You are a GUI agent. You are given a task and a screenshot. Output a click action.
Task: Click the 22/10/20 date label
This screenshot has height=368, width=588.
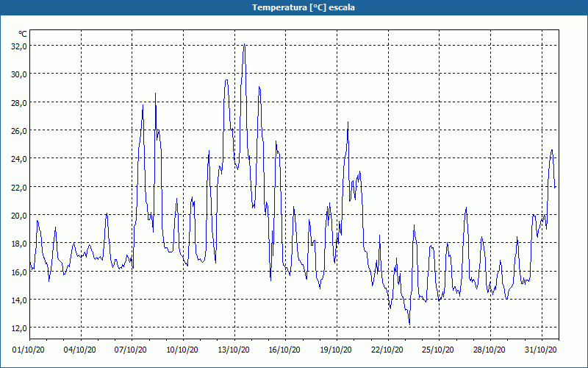(x=387, y=350)
